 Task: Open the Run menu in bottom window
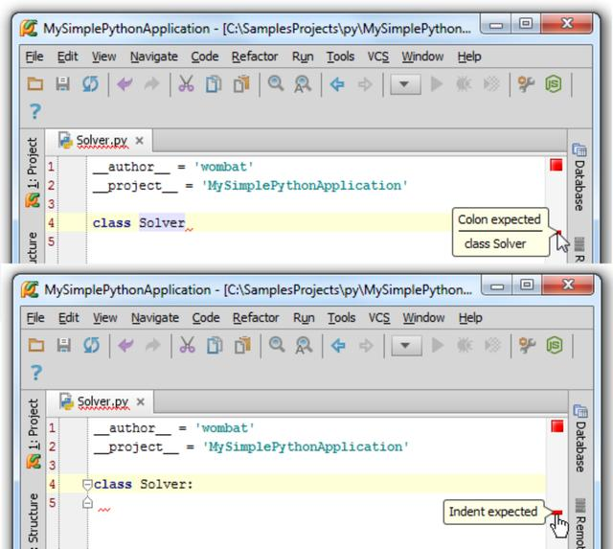click(x=303, y=318)
